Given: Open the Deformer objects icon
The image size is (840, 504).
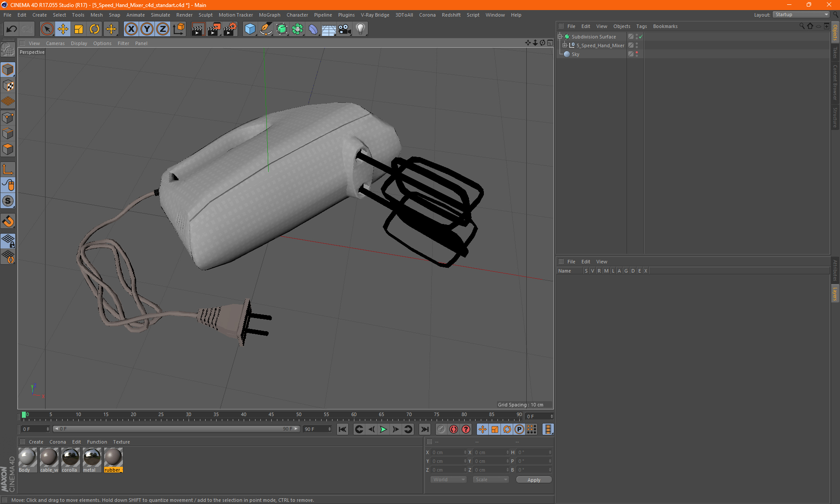Looking at the screenshot, I should [313, 29].
